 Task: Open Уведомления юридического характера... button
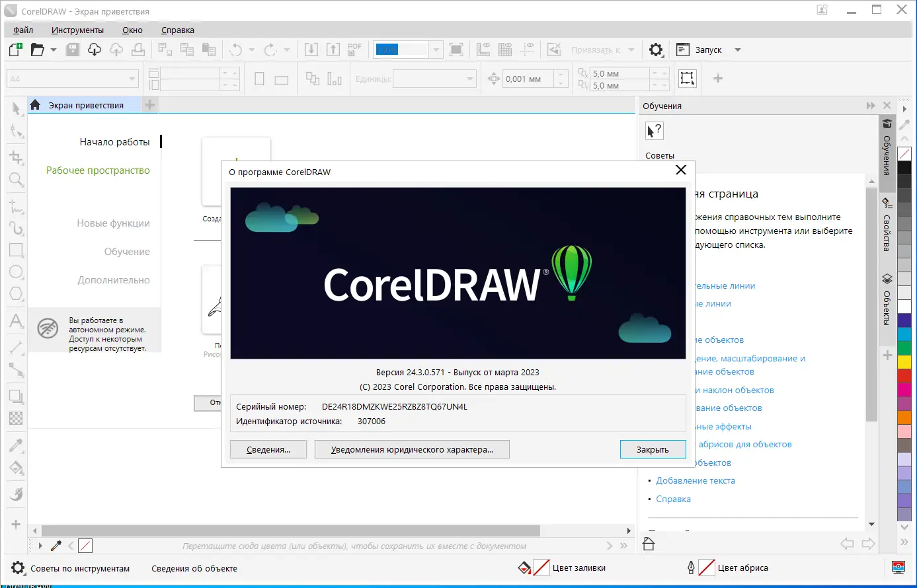(413, 449)
